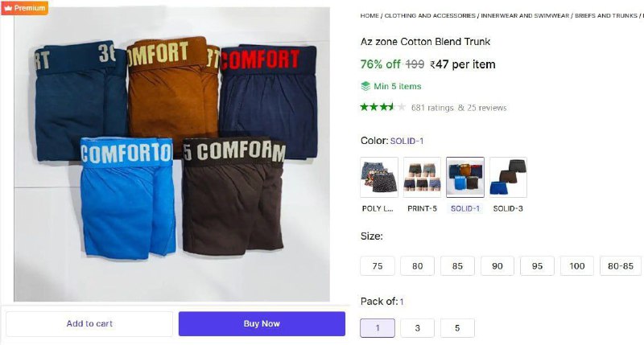Select the PRINT-5 color thumbnail
This screenshot has width=644, height=345.
(422, 177)
